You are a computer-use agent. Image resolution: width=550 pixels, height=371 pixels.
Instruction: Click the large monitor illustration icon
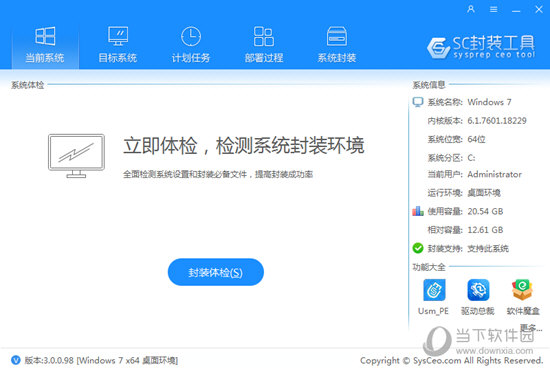[x=76, y=156]
